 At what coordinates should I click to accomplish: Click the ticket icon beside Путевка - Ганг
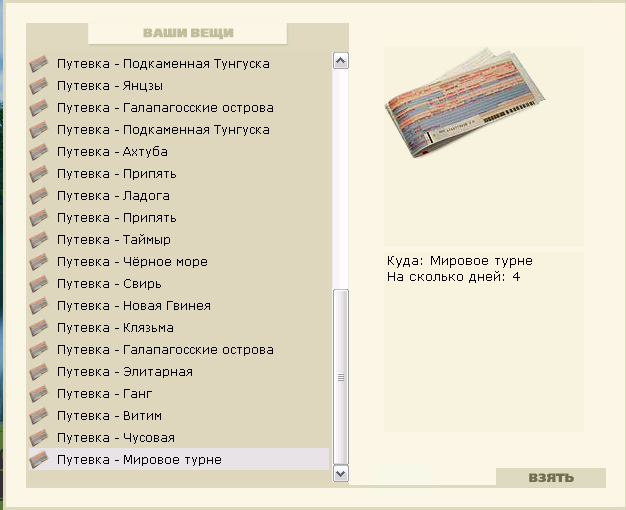coord(39,394)
